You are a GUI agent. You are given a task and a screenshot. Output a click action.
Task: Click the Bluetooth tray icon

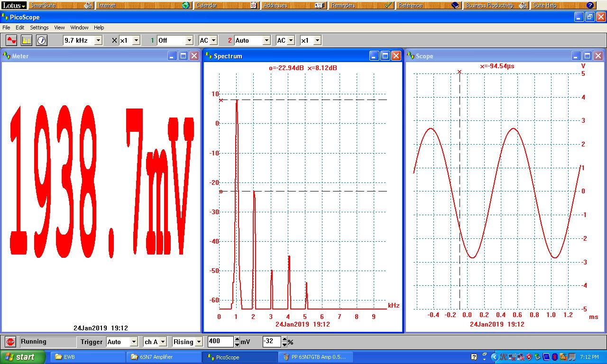tap(554, 357)
